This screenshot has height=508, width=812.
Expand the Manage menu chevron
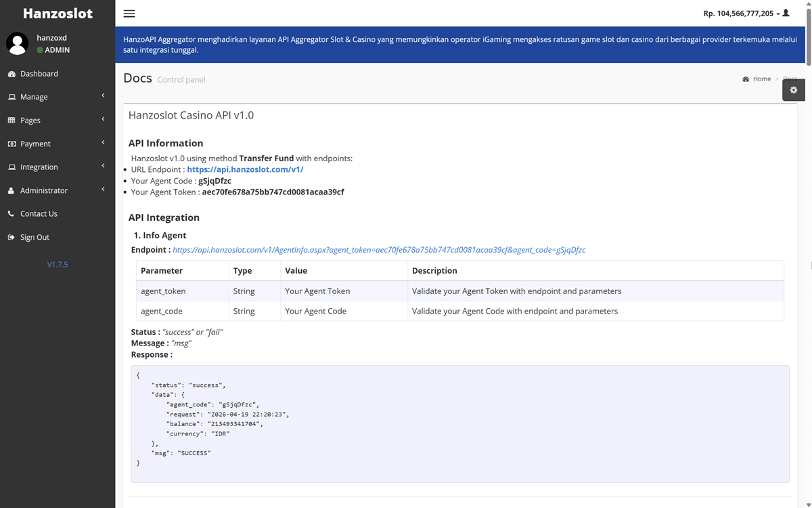click(103, 96)
